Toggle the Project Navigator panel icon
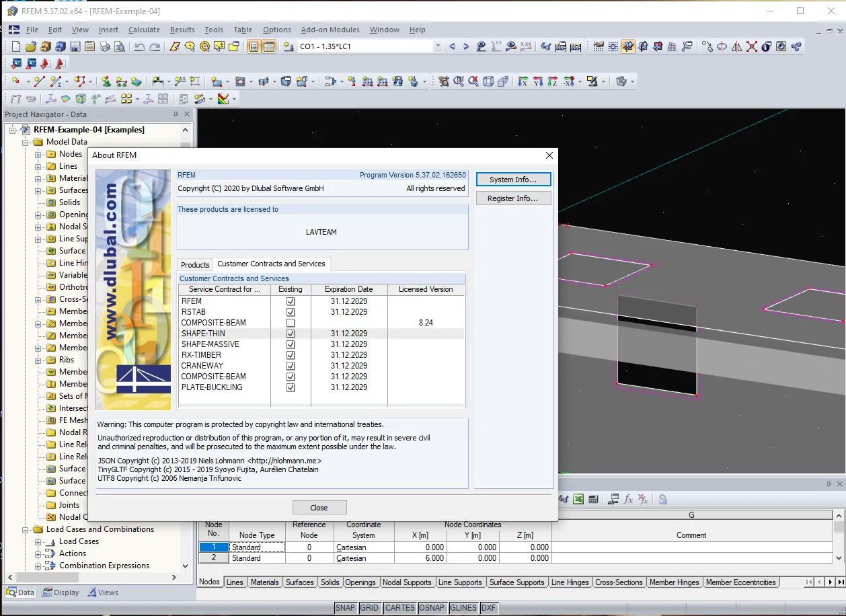Viewport: 846px width, 616px height. coord(254,46)
